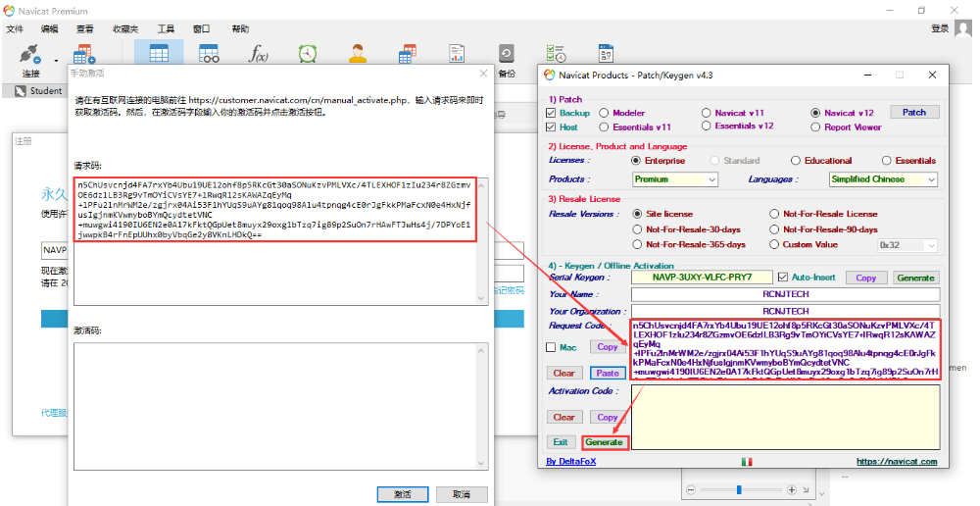Select the Custom Value radio button
Image resolution: width=980 pixels, height=506 pixels.
click(774, 244)
